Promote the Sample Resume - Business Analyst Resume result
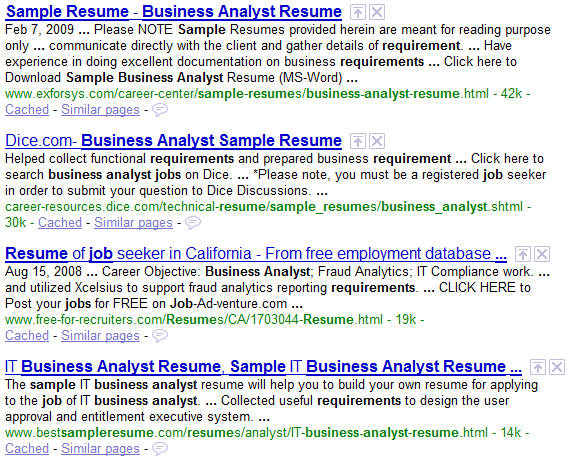 click(358, 12)
